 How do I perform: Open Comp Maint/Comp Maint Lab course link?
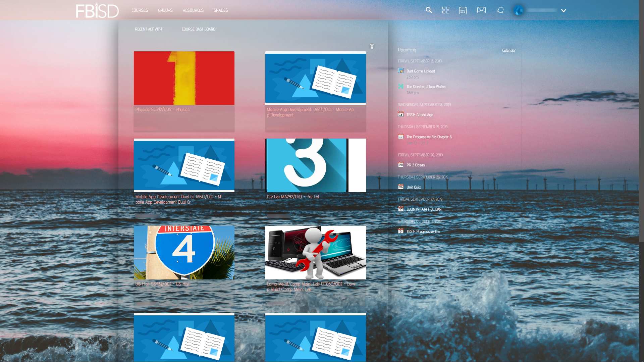311,287
